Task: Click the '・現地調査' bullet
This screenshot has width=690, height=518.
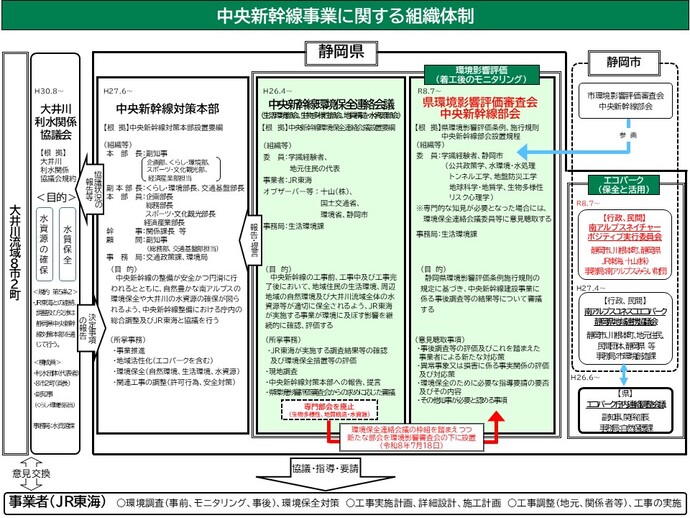Action: [283, 371]
